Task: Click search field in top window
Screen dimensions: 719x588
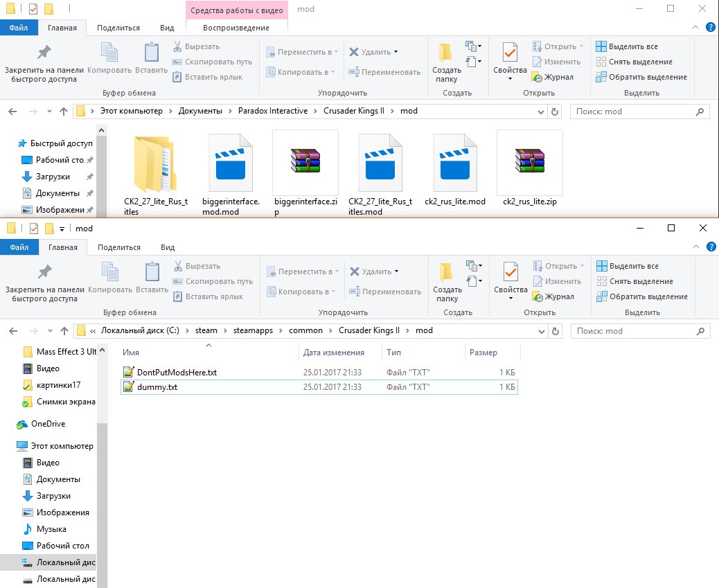Action: coord(639,112)
